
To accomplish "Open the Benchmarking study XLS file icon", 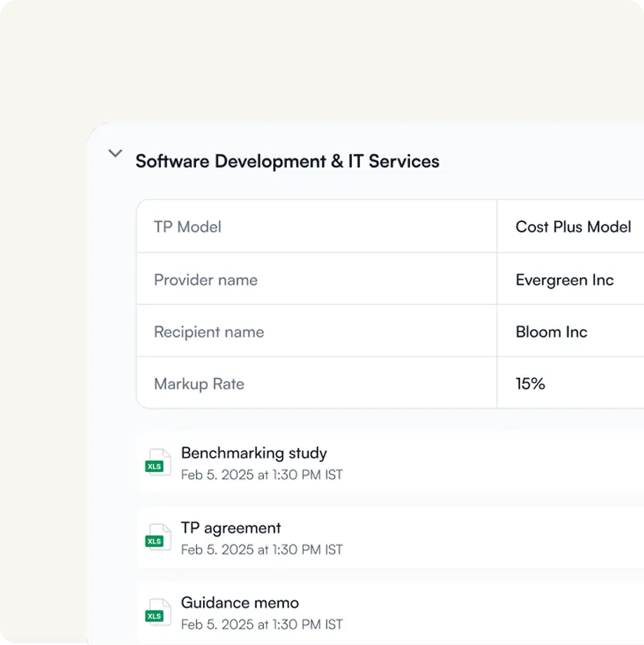I will point(157,463).
